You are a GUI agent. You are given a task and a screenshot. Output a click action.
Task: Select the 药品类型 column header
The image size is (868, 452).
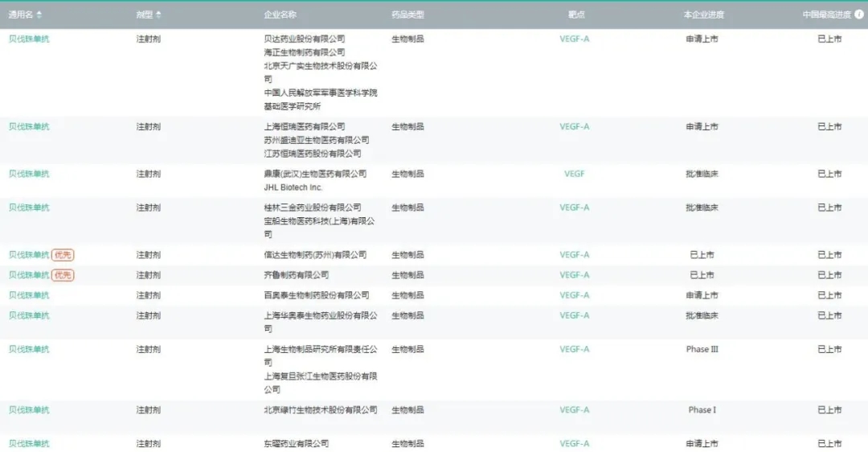click(407, 14)
